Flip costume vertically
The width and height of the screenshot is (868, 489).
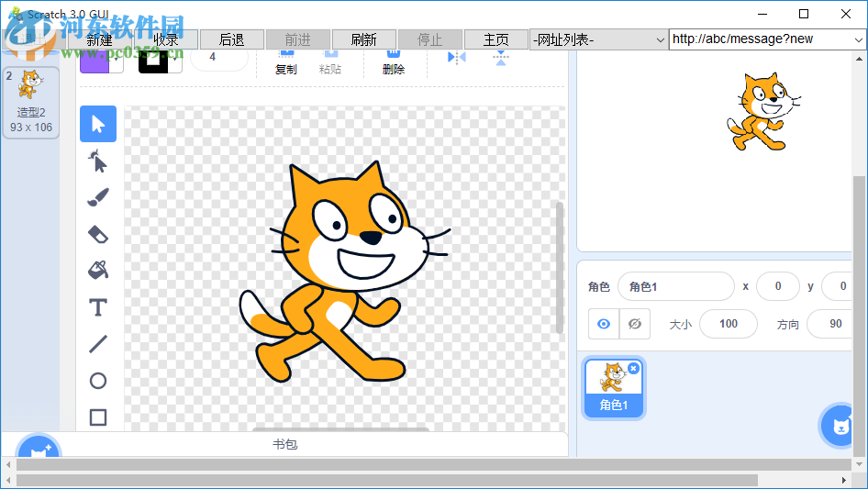tap(500, 58)
